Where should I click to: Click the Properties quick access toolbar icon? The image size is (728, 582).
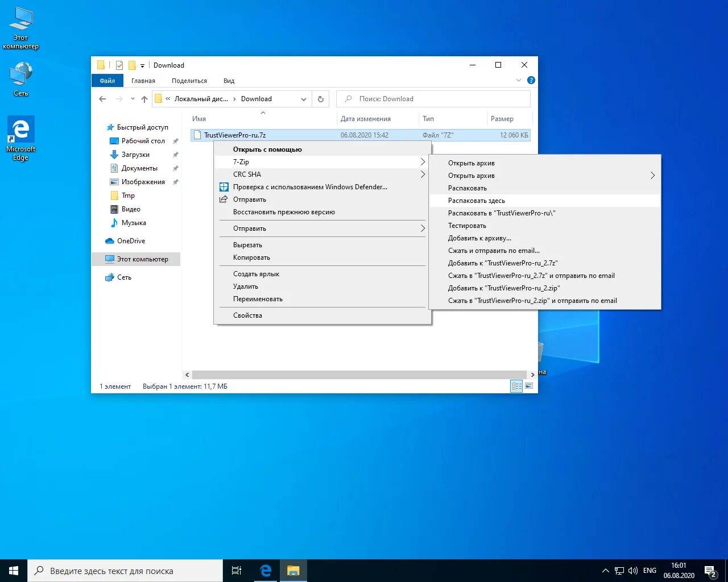[x=119, y=65]
